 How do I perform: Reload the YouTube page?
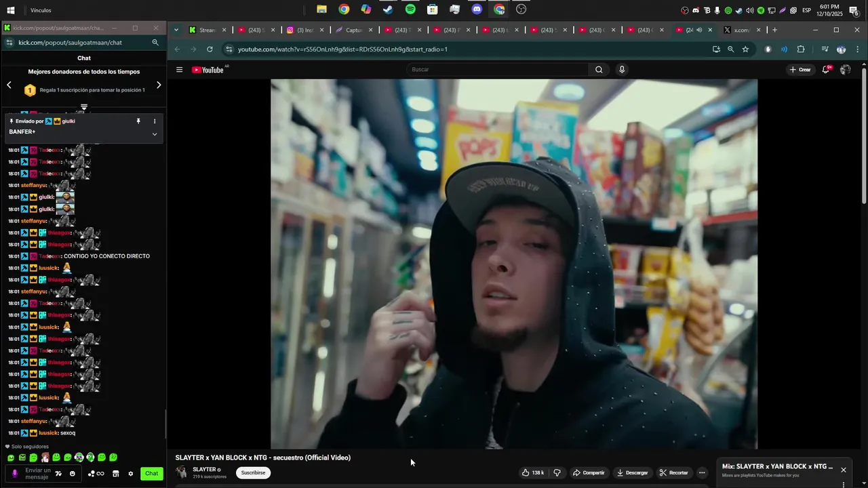210,49
